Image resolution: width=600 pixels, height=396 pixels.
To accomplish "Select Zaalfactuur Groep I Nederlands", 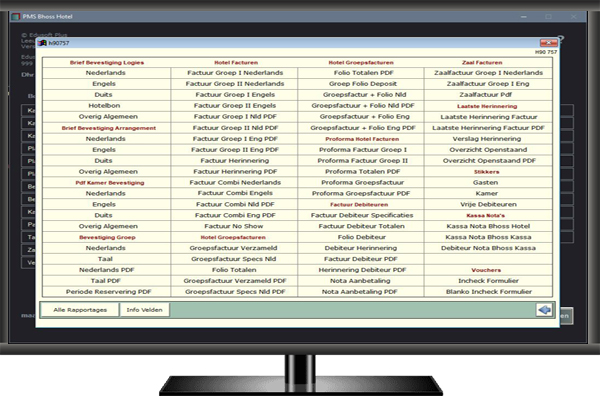I will 488,73.
